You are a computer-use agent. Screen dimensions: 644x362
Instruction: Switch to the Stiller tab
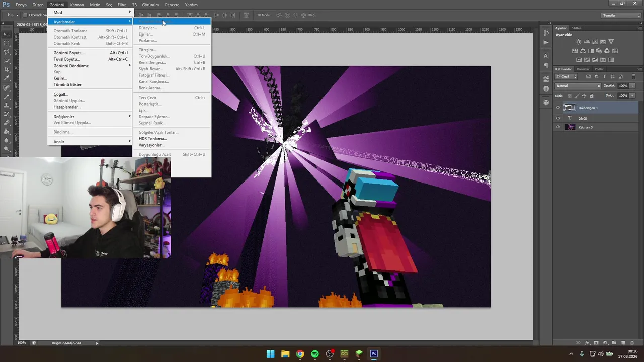[576, 28]
